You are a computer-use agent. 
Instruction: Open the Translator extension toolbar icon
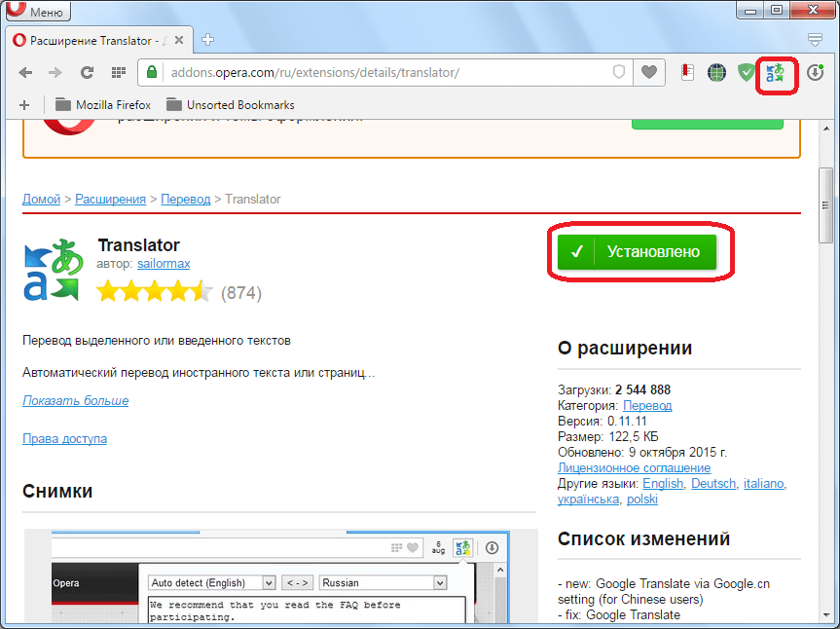coord(775,73)
